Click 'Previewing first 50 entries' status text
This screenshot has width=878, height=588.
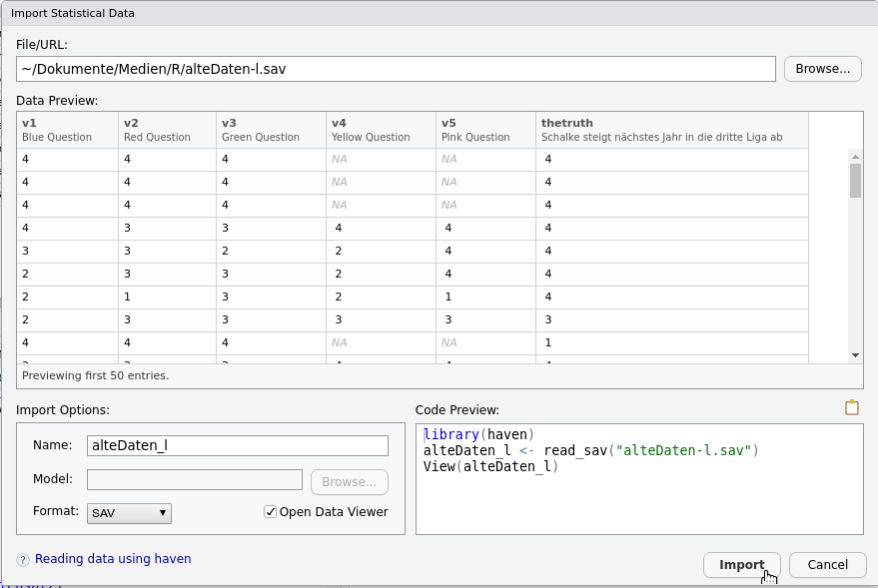pos(95,375)
